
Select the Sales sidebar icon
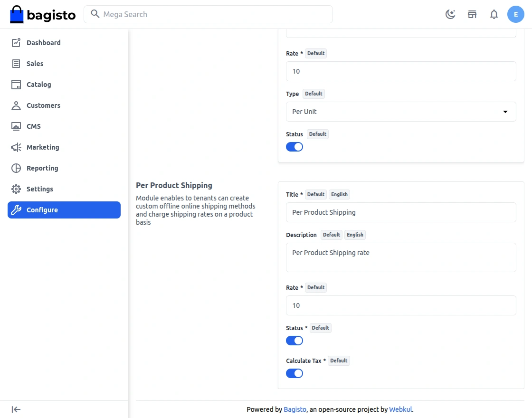coord(16,64)
